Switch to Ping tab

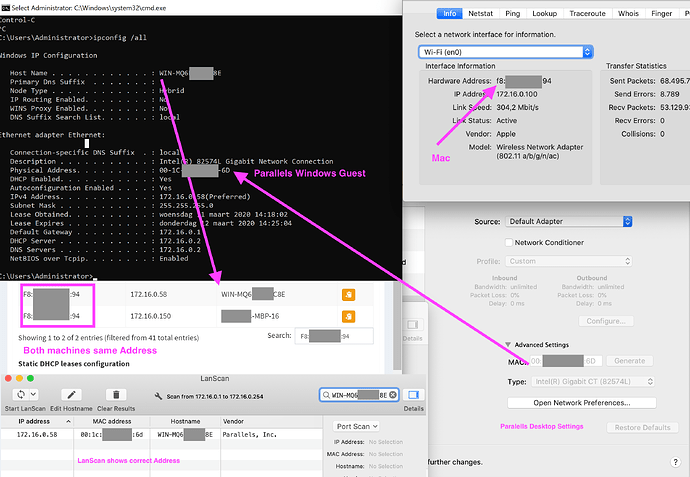512,14
